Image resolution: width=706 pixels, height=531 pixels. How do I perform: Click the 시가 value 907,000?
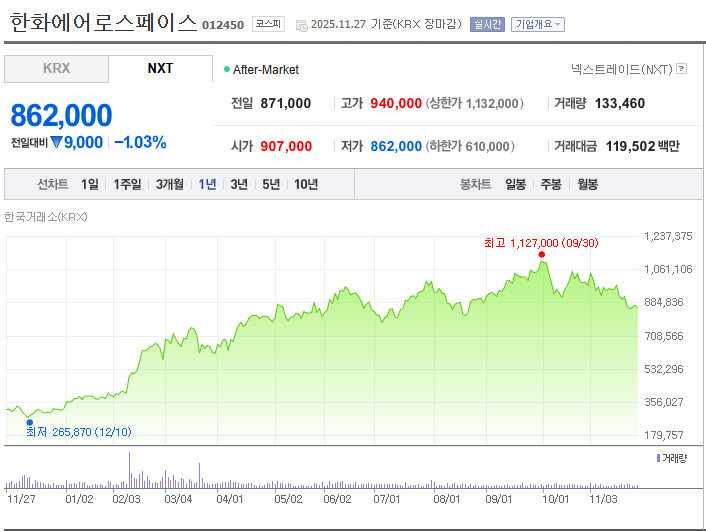286,146
